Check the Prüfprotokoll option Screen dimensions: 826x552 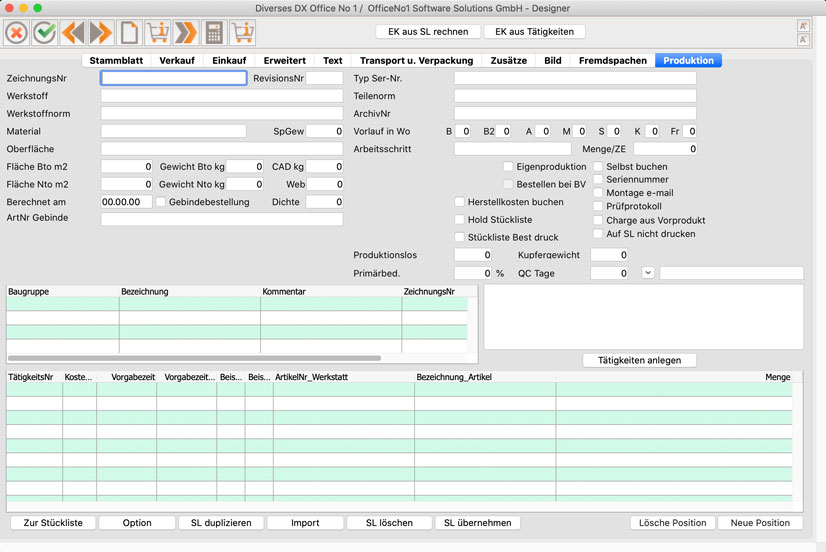click(598, 206)
